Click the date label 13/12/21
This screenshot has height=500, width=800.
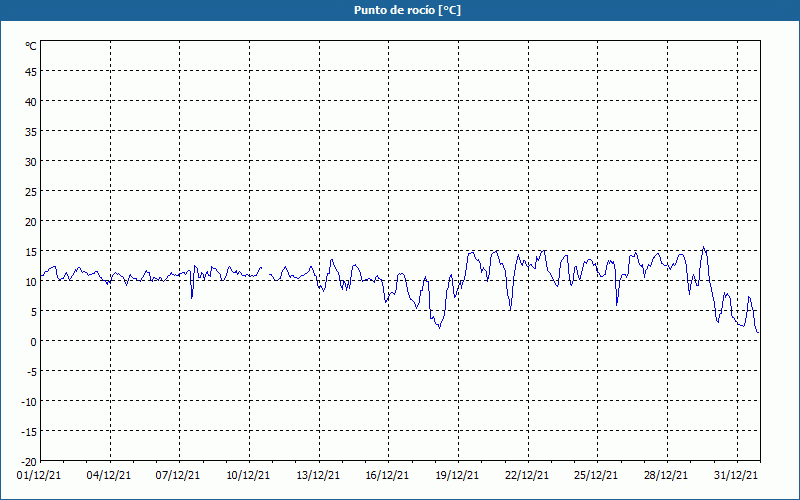click(318, 476)
